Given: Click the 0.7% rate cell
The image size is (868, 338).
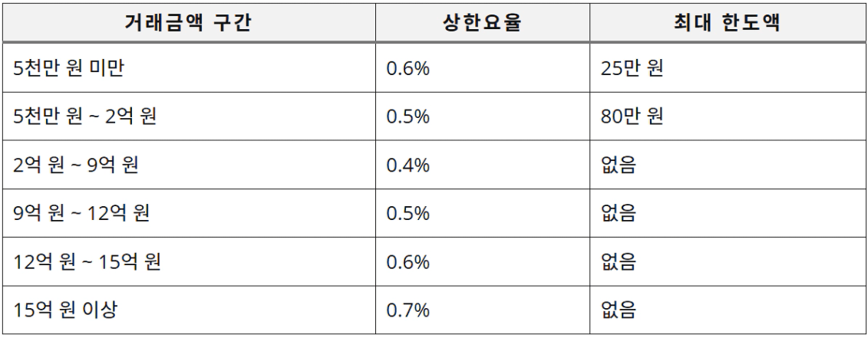Looking at the screenshot, I should [x=408, y=310].
